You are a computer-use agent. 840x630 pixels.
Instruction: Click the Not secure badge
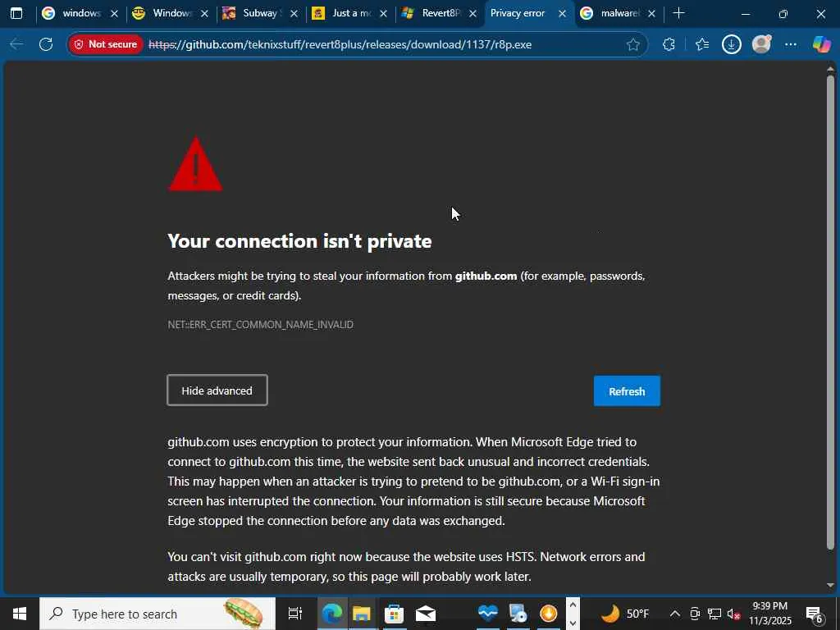106,44
